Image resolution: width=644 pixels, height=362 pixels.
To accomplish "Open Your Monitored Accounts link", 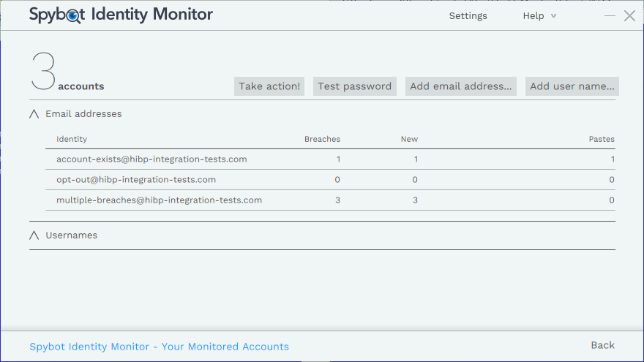I will (x=159, y=347).
